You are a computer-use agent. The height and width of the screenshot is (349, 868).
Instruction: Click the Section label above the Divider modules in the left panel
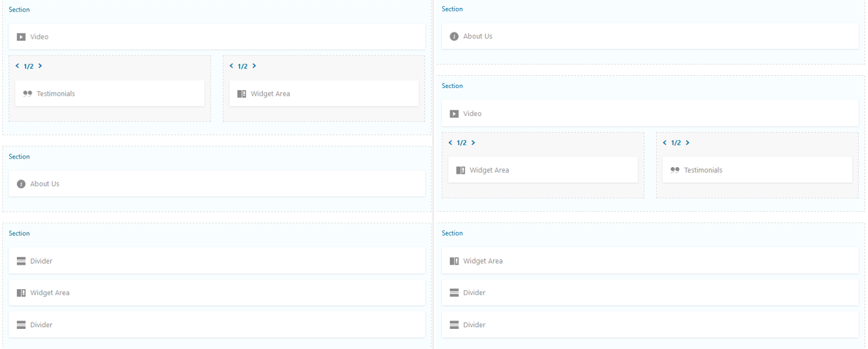19,234
